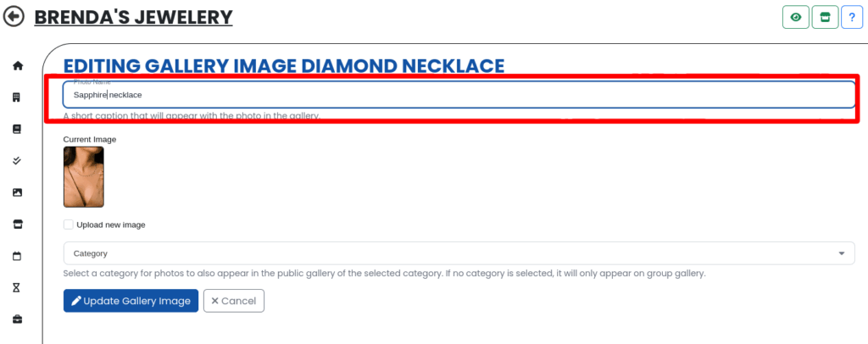This screenshot has width=868, height=344.
Task: Cancel editing the gallery image
Action: (x=234, y=301)
